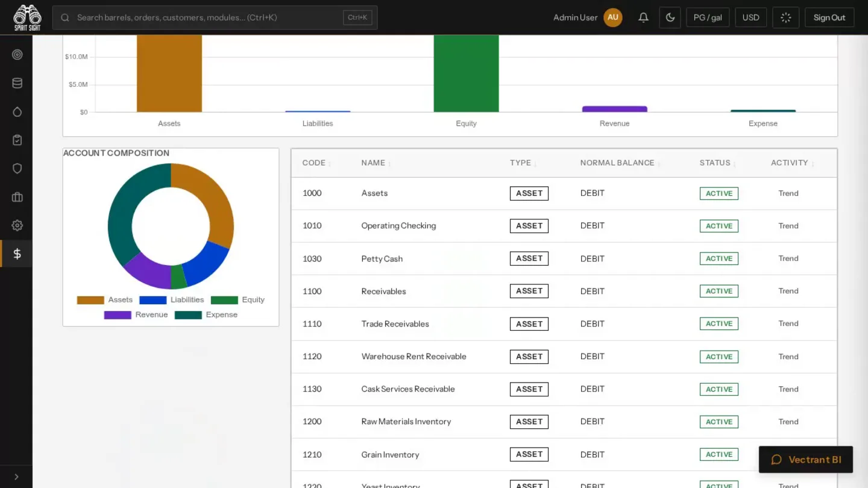Open the shield icon in sidebar
The width and height of the screenshot is (868, 488).
tap(17, 168)
